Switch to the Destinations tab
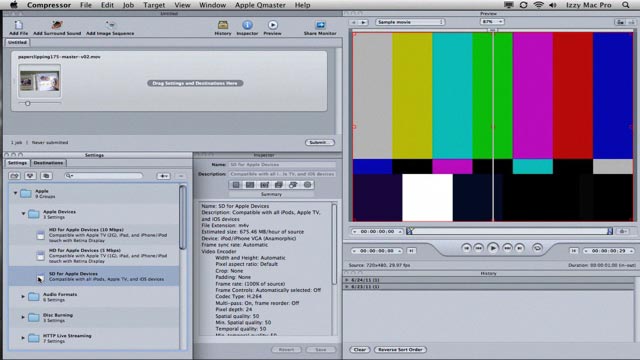Screen dimensions: 640x360 48,163
